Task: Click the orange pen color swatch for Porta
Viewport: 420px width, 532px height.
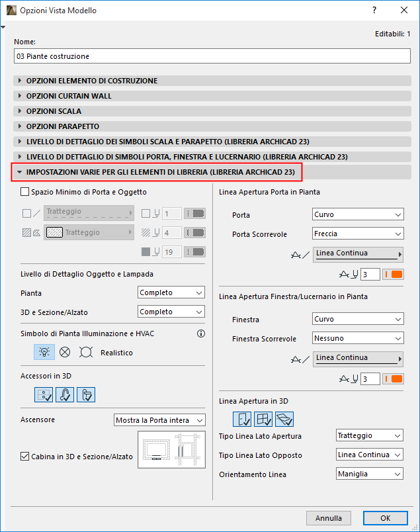Action: pyautogui.click(x=393, y=274)
